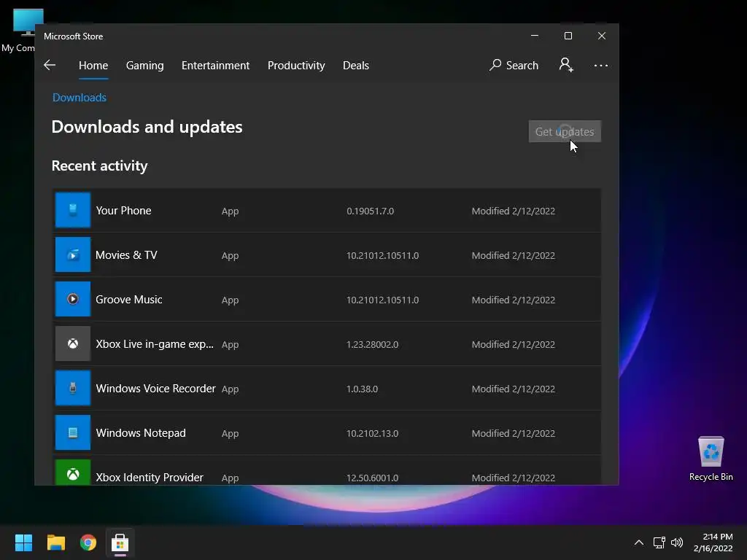
Task: Click Movies & TV version 10.21012.10511.0
Action: tap(382, 256)
